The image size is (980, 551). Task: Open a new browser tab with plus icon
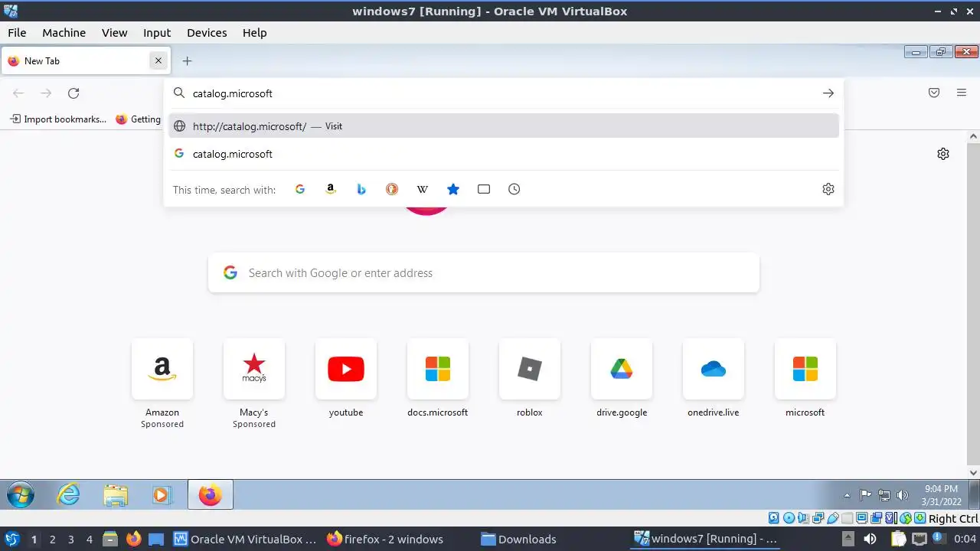(x=187, y=60)
